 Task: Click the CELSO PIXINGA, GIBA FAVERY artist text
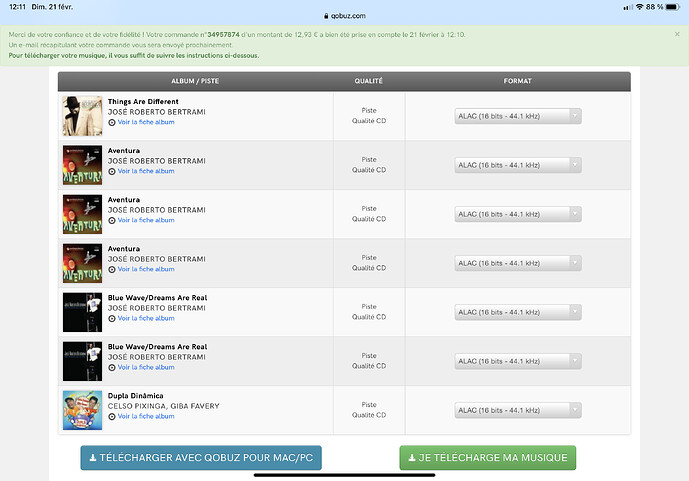pos(163,406)
